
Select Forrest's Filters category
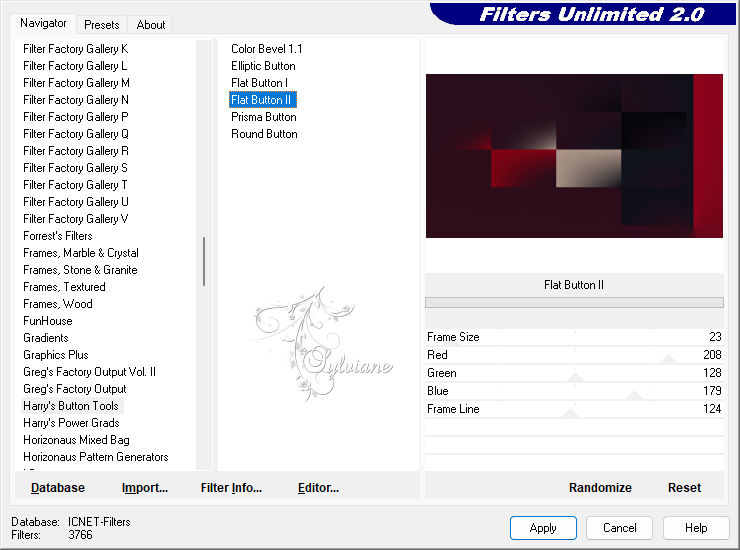58,236
